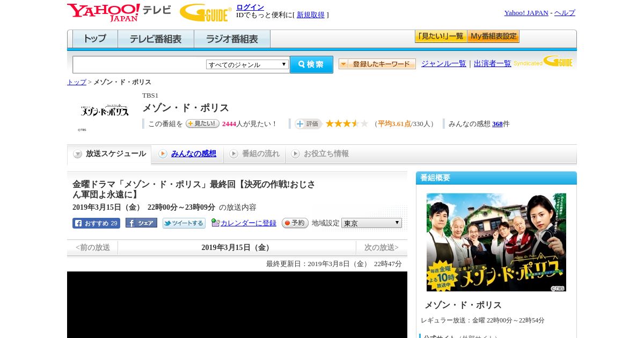Viewport: 644px width, 338px height.
Task: Open the 出演者一覧 link
Action: pyautogui.click(x=493, y=63)
